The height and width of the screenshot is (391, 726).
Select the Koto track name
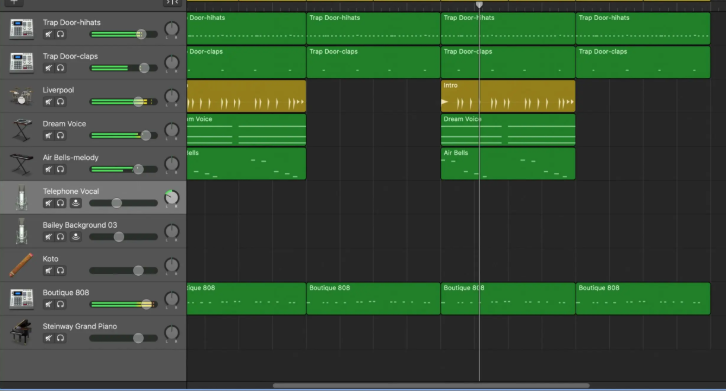pos(50,259)
